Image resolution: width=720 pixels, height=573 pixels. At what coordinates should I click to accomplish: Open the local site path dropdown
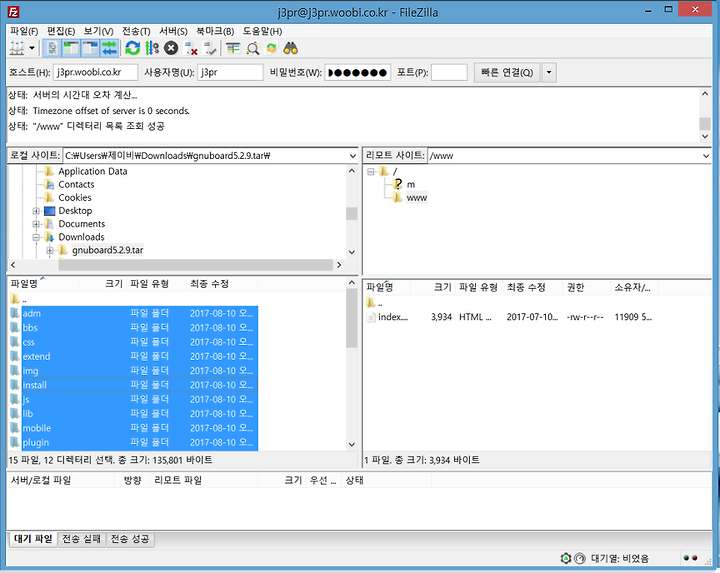[352, 156]
